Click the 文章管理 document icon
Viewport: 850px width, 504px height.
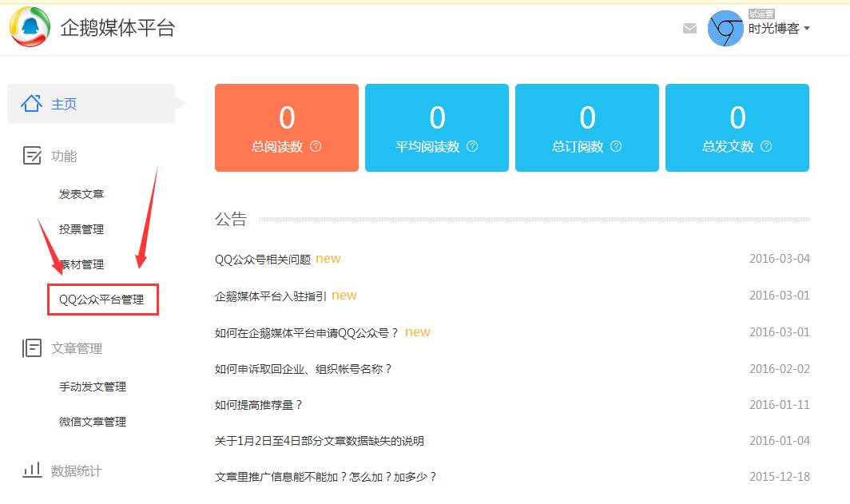point(32,348)
